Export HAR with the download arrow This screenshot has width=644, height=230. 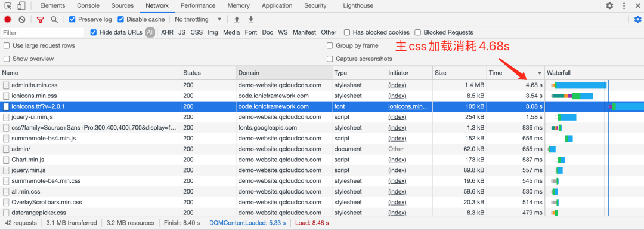[251, 19]
